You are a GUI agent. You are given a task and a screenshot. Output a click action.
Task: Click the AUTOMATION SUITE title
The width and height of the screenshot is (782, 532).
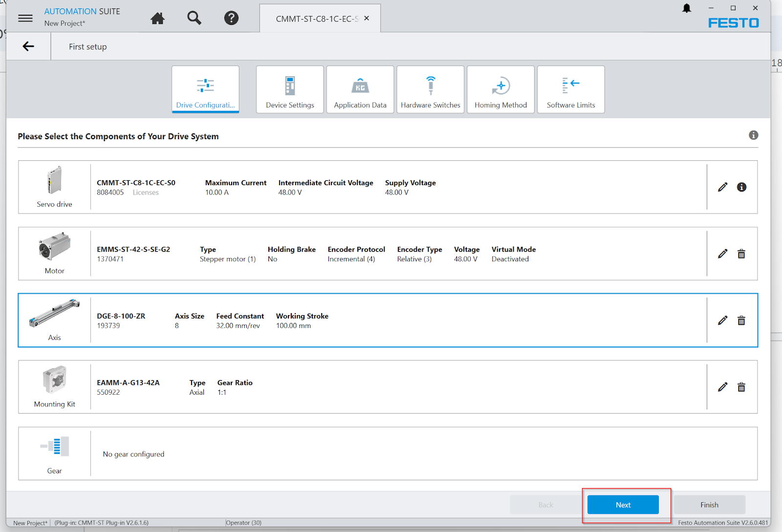pos(82,11)
